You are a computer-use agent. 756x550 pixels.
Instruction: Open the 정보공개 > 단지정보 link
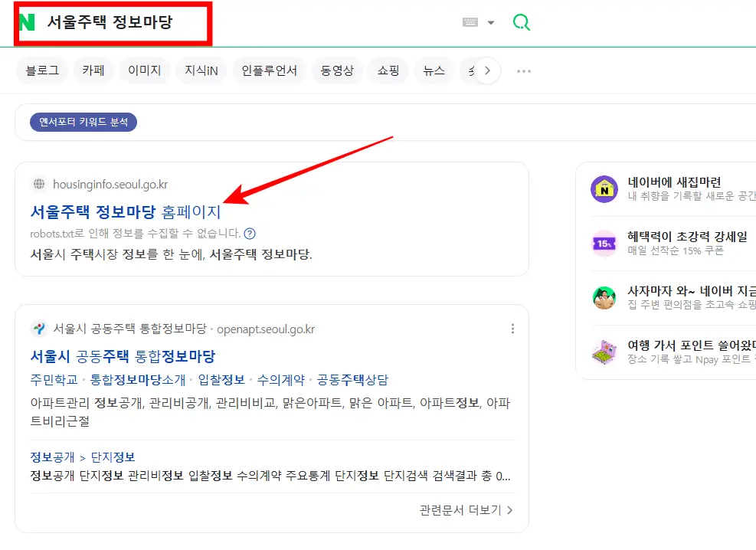83,457
